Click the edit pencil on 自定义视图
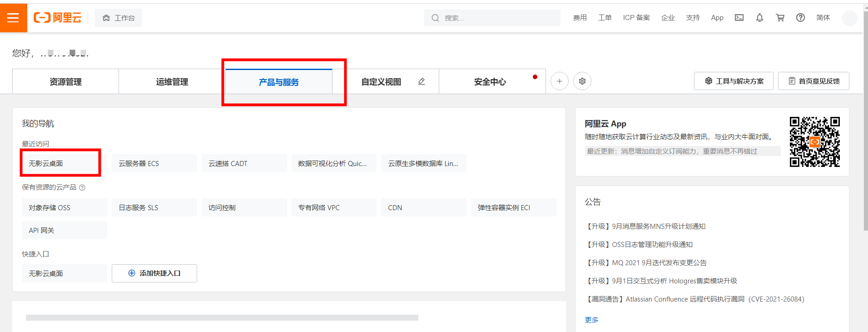 (422, 81)
